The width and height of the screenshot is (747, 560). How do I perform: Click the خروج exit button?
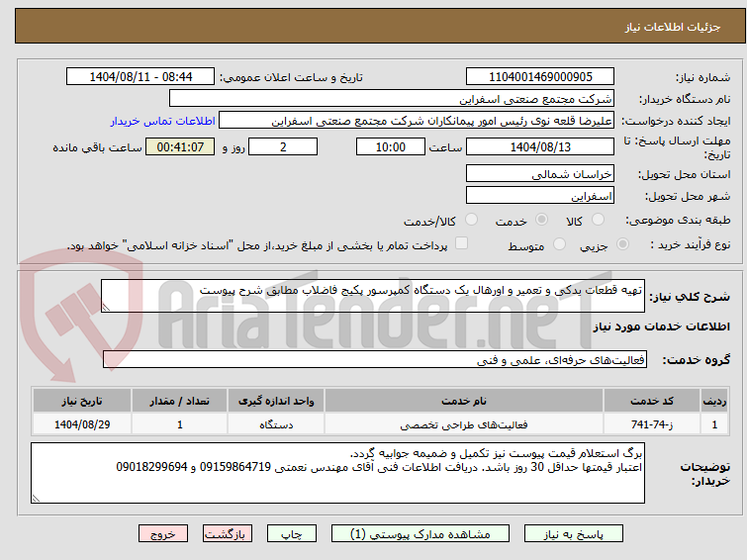163,534
